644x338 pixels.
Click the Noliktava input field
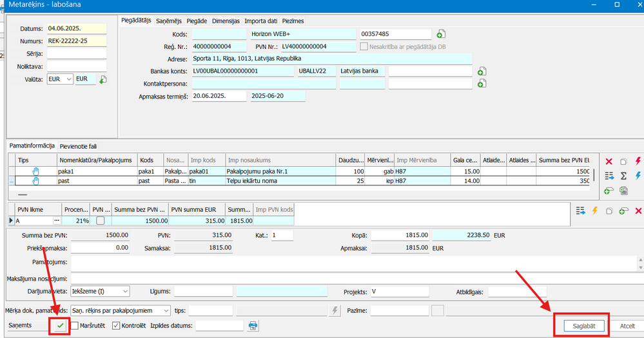point(77,66)
